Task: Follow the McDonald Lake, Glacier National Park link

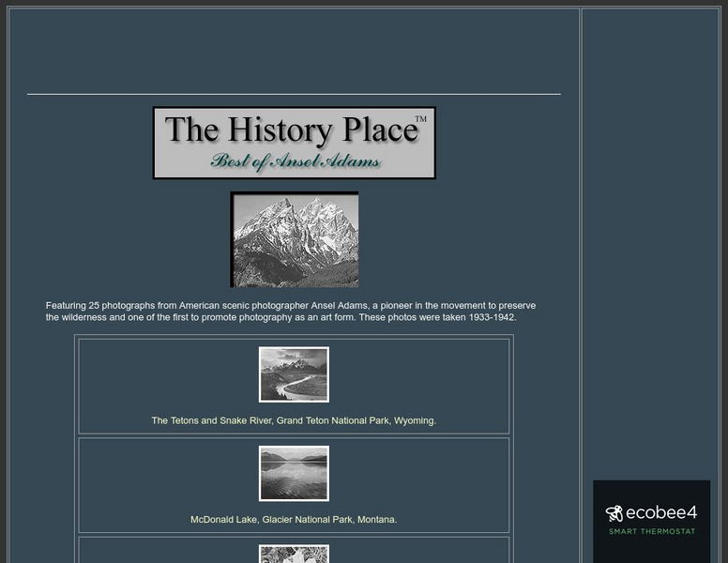Action: (x=294, y=519)
